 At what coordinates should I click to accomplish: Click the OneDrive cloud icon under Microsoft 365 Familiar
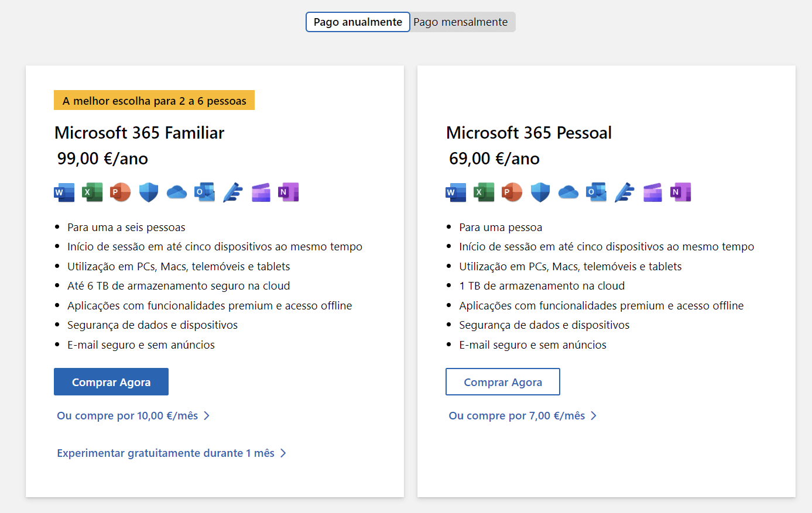(x=176, y=192)
